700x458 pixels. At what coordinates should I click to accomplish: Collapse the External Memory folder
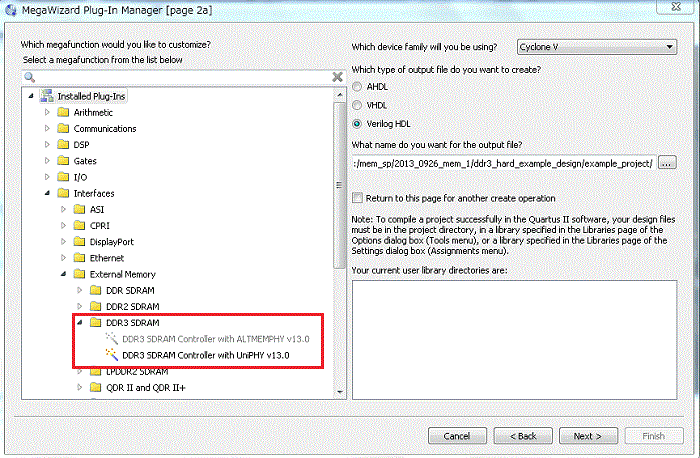coord(63,273)
